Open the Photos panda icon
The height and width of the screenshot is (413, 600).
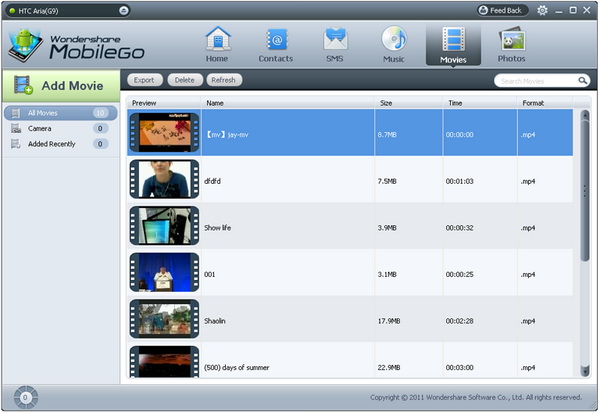click(512, 39)
